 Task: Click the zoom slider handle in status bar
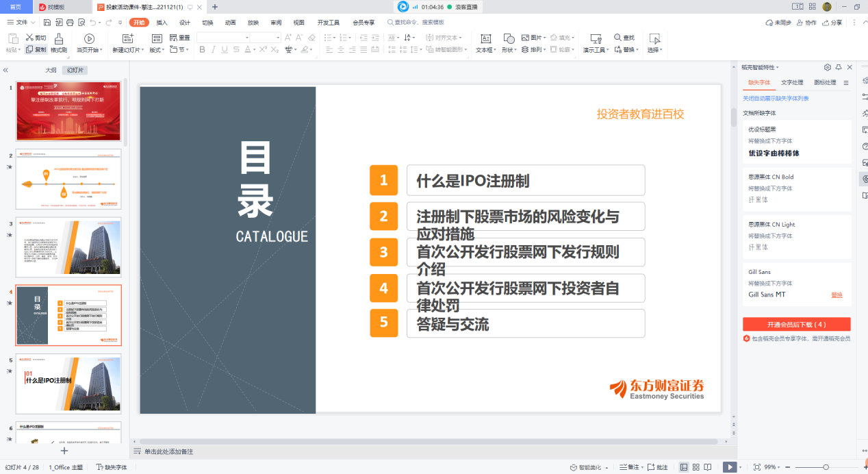tap(826, 467)
